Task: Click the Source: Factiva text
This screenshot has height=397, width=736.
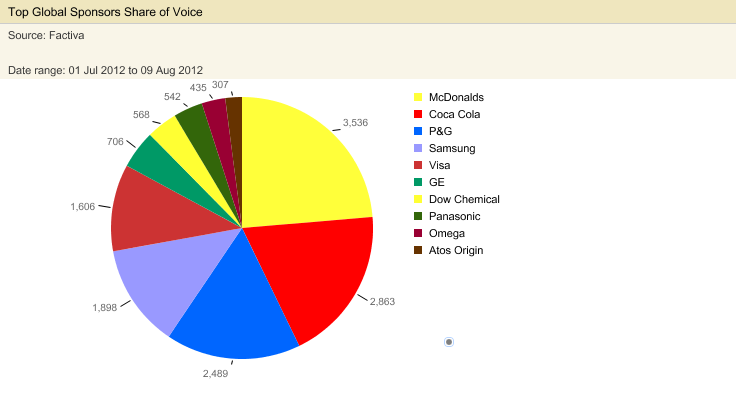Action: pyautogui.click(x=46, y=35)
